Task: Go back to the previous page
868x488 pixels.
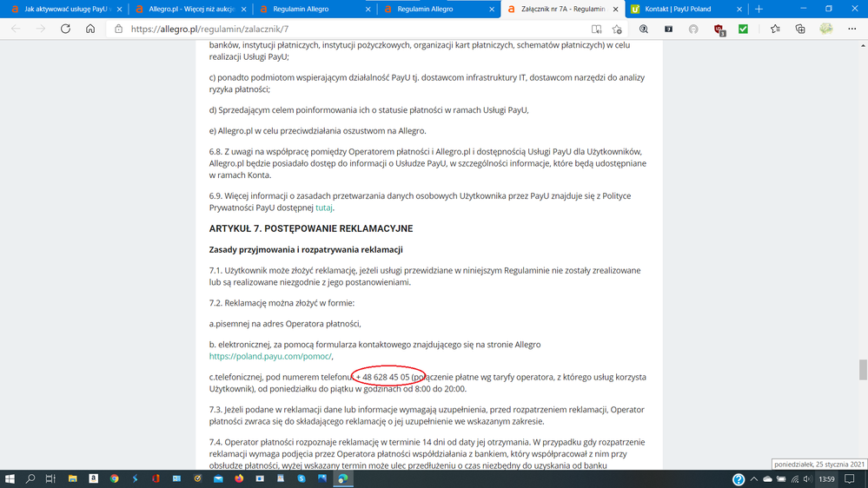Action: pos(16,29)
